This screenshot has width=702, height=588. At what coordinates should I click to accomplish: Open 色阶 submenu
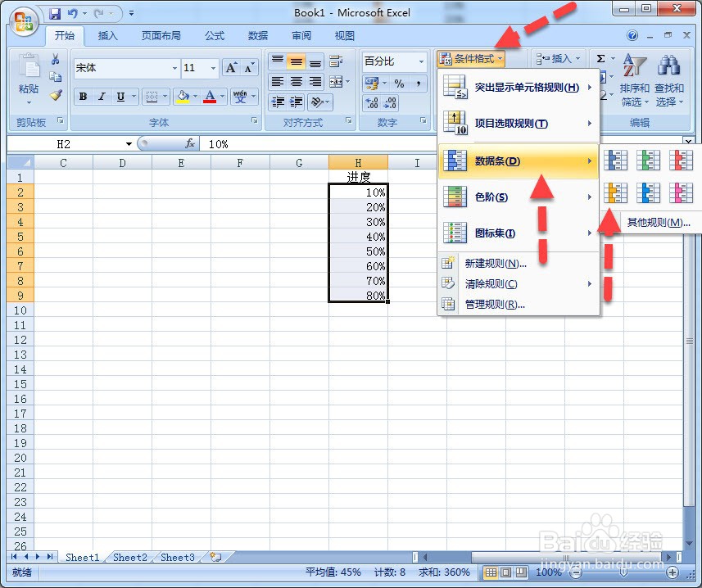point(518,197)
